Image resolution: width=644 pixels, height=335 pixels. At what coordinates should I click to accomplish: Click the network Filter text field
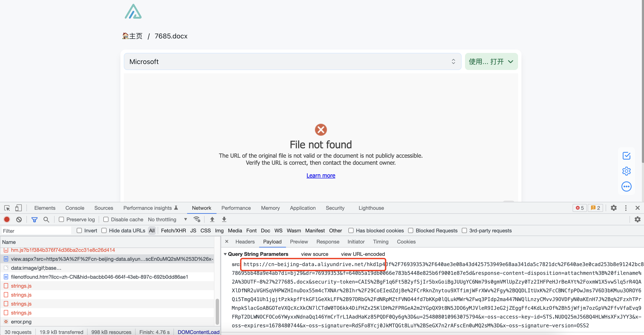click(36, 231)
